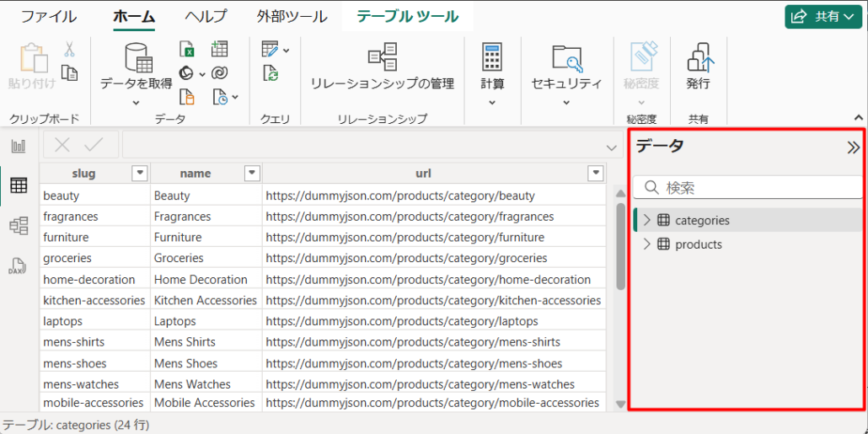Screen dimensions: 868x434
Task: Click the Excel workbook data source icon
Action: coord(187,50)
